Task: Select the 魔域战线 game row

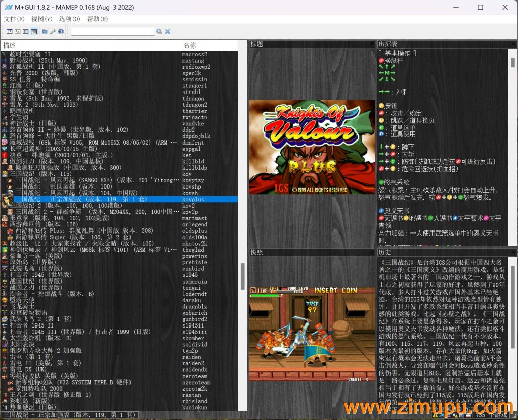Action: tap(119, 143)
